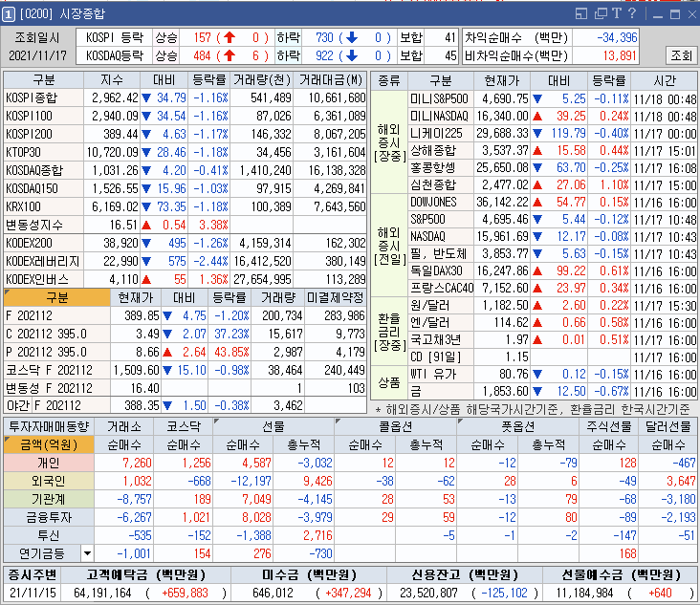
Task: Open the font size T icon
Action: pos(617,13)
